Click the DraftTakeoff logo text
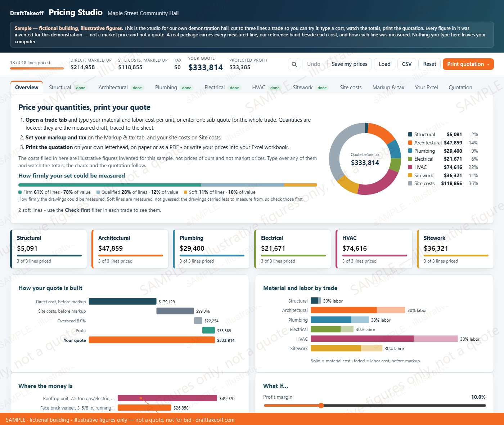This screenshot has height=425, width=504. [27, 13]
